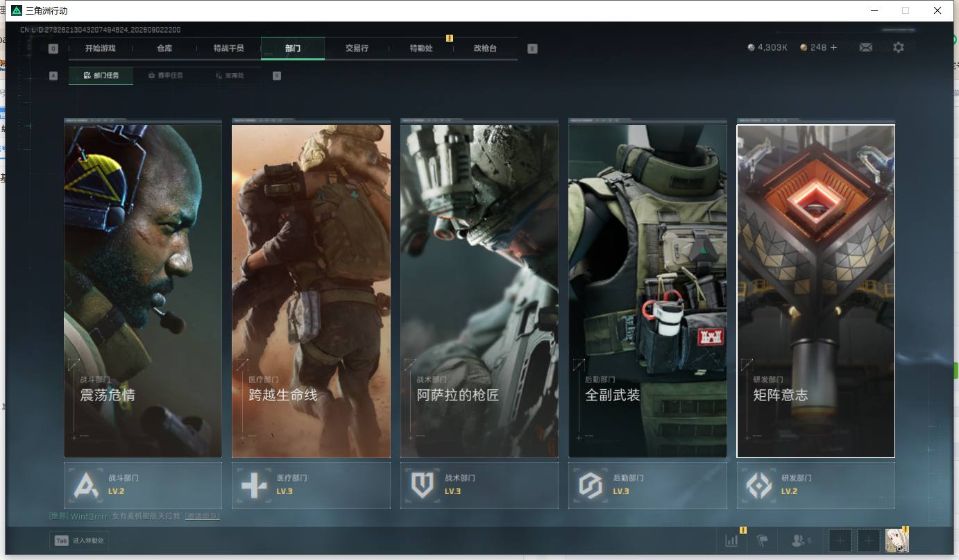Click the Q key hint icon
The width and height of the screenshot is (959, 560).
[x=53, y=49]
